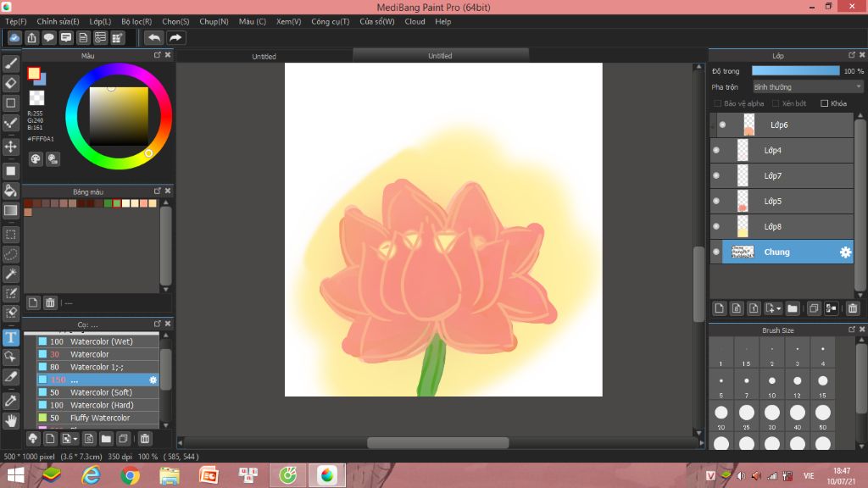Select the Hand tool
Image resolution: width=868 pixels, height=488 pixels.
coord(10,420)
